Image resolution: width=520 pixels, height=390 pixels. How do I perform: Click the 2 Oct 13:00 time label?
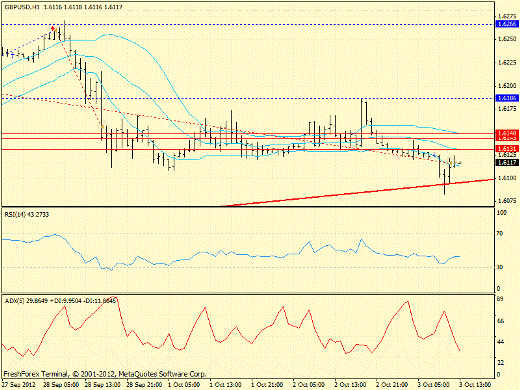point(351,384)
